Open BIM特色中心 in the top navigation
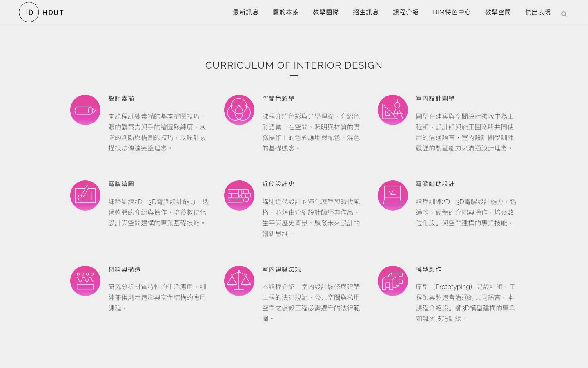 click(452, 12)
